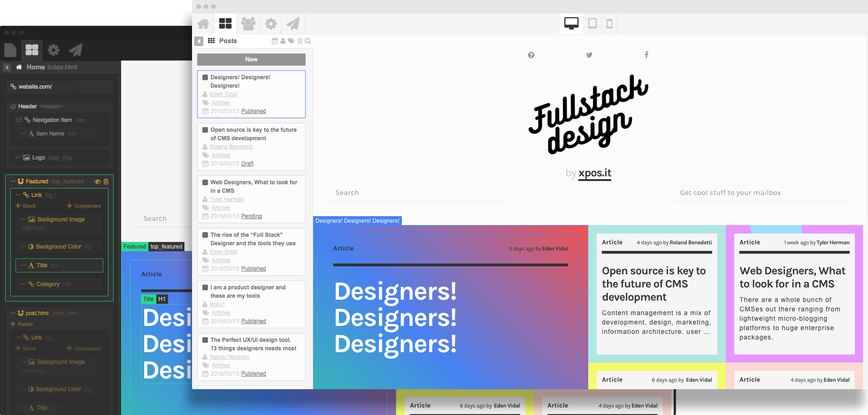
Task: Open the search magnifier in Posts header
Action: 308,41
